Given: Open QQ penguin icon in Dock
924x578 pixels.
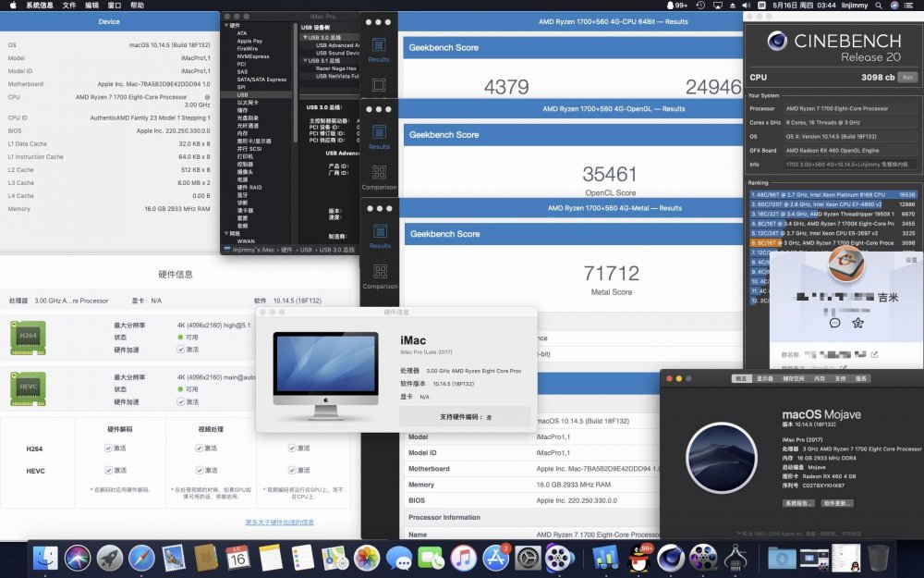Looking at the screenshot, I should pos(638,558).
